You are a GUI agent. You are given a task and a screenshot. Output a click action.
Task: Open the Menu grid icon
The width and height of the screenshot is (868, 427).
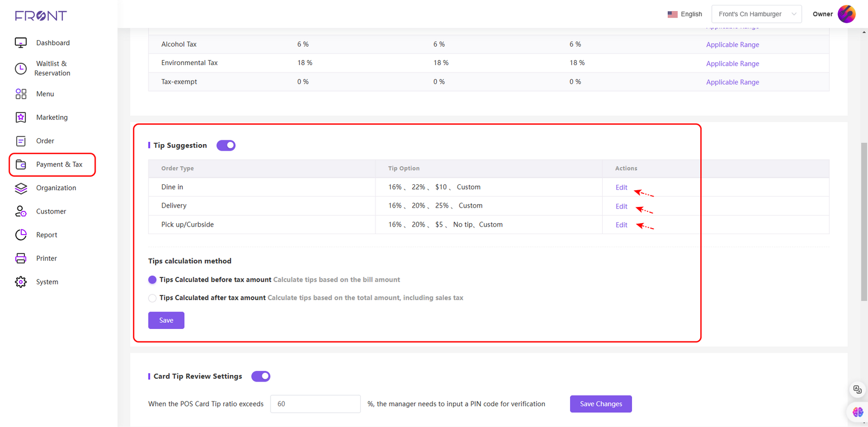21,94
